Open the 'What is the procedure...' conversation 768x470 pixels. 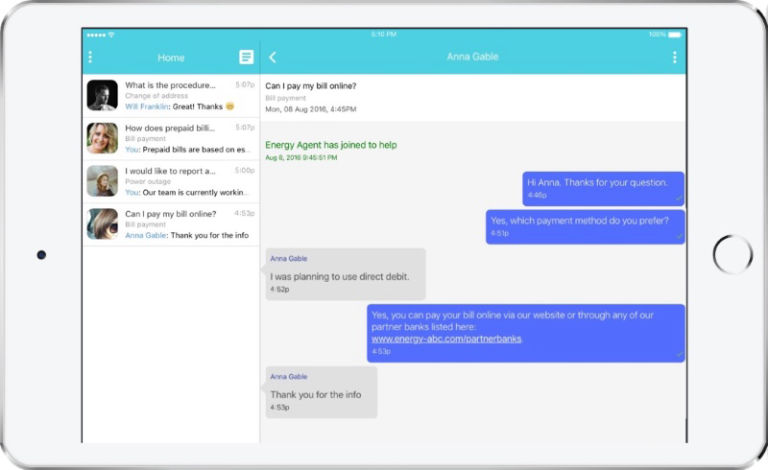(x=171, y=95)
